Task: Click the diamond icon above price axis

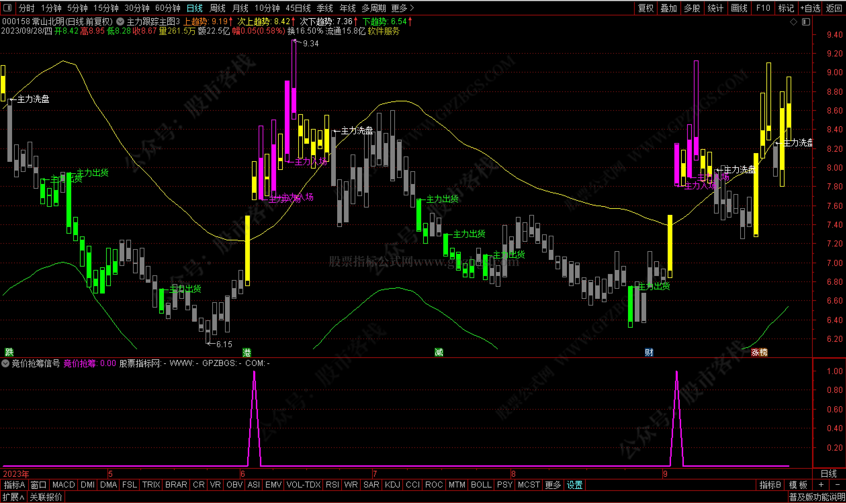Action: (x=793, y=22)
